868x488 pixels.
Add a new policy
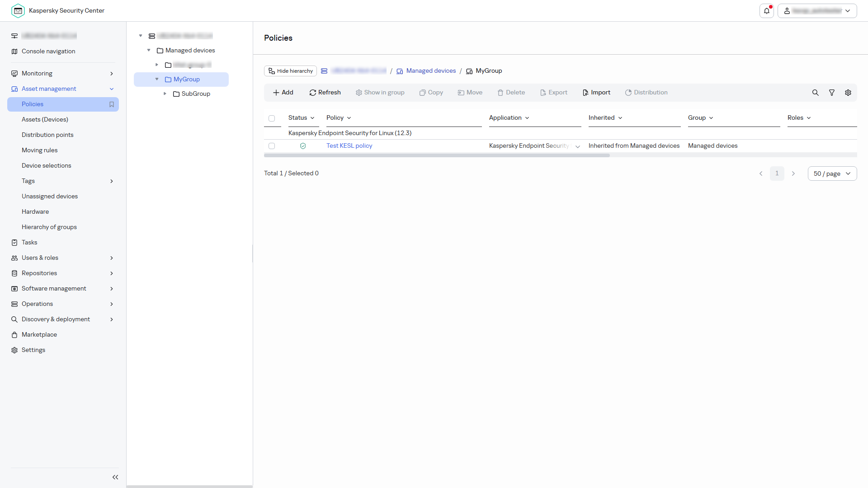coord(283,93)
